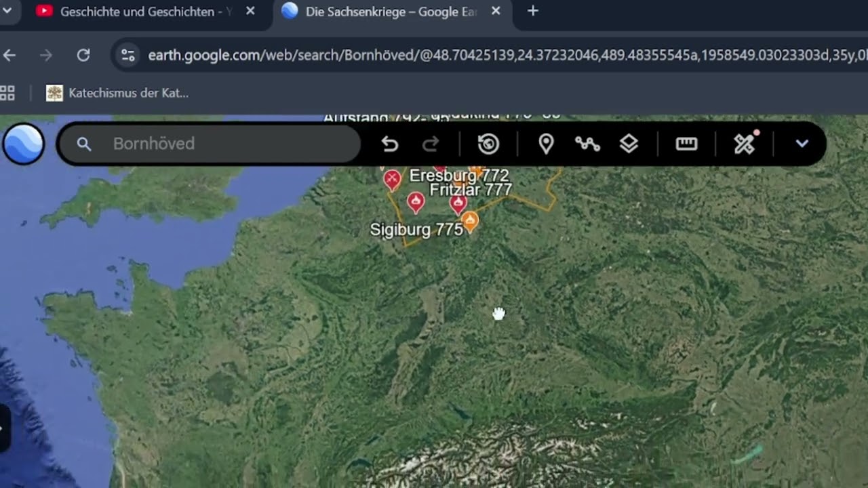Click the earth.google.com address bar URL
868x488 pixels.
(x=507, y=55)
